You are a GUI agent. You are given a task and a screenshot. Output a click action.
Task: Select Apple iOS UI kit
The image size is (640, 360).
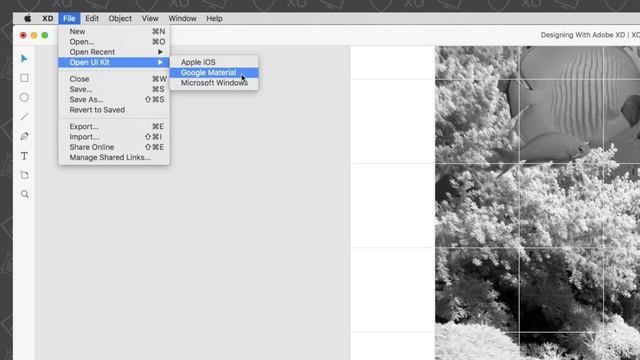click(214, 62)
